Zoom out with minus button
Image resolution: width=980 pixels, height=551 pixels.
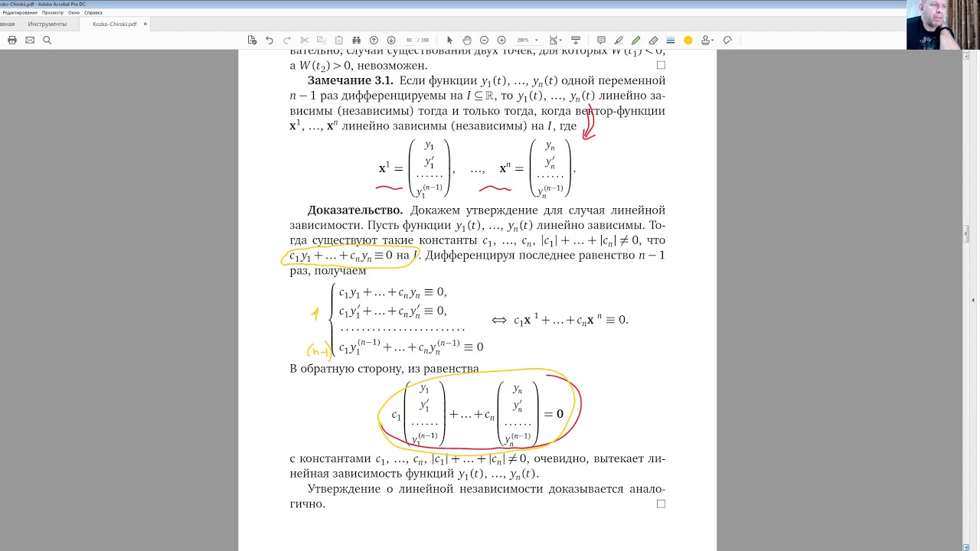coord(484,40)
